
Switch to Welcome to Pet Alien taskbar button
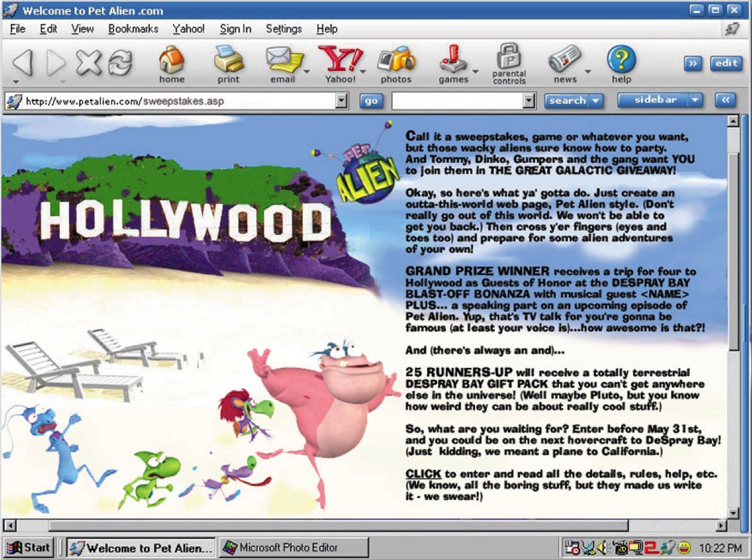[141, 547]
